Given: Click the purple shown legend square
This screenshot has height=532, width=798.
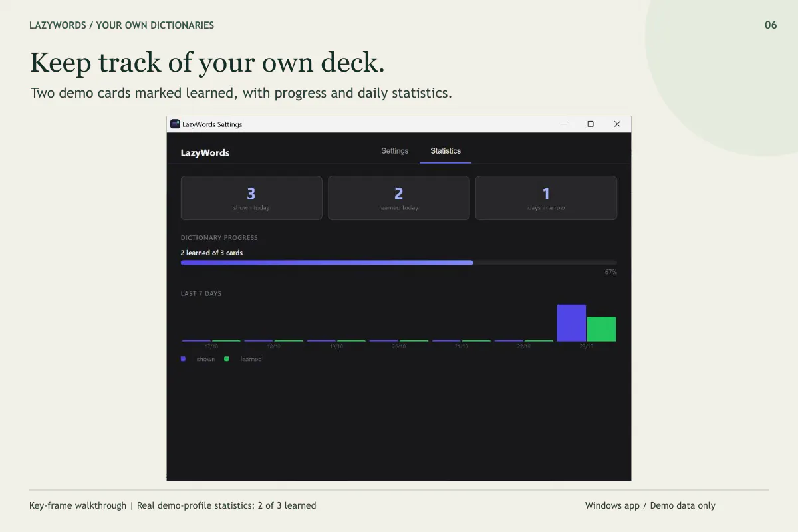Looking at the screenshot, I should click(x=183, y=359).
